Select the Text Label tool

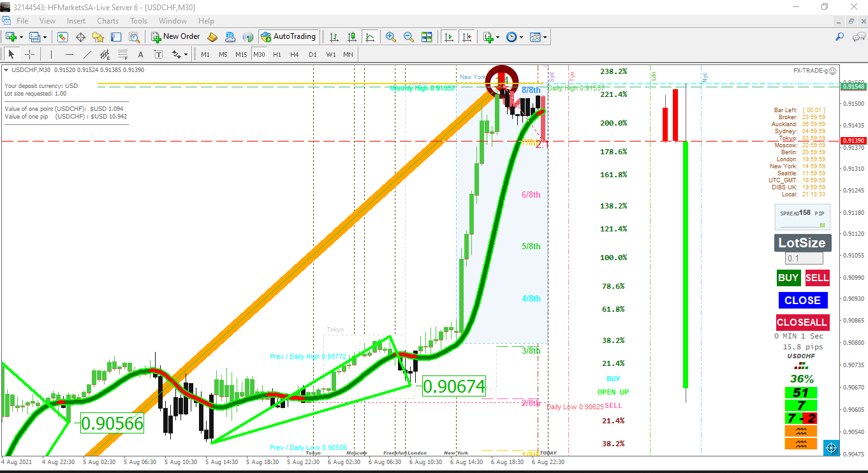tap(159, 54)
